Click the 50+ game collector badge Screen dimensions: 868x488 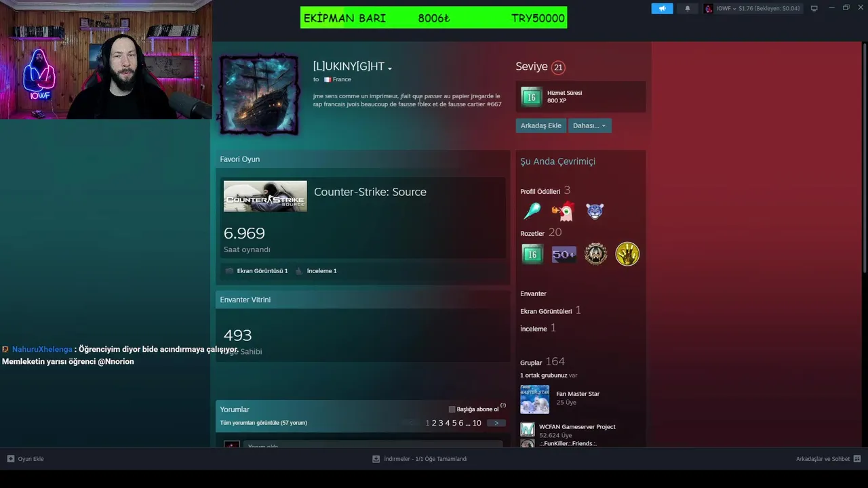pyautogui.click(x=564, y=254)
